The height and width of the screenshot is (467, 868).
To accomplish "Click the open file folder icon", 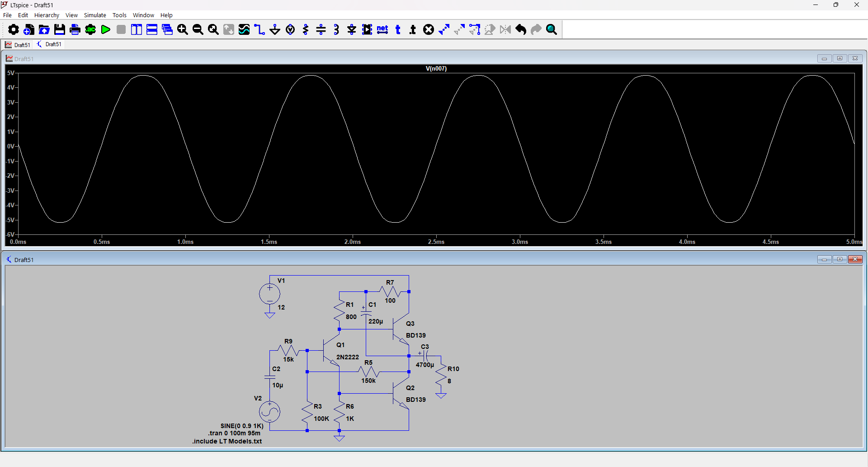I will [44, 30].
